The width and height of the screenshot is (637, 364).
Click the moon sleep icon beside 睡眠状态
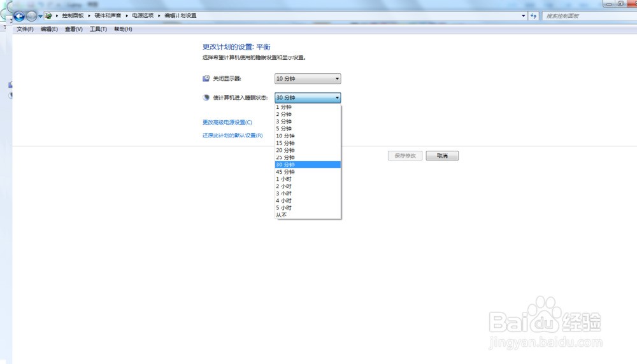(x=206, y=97)
